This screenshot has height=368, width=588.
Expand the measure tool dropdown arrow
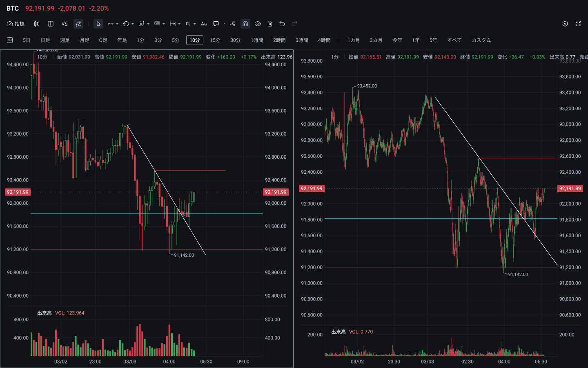tap(179, 24)
